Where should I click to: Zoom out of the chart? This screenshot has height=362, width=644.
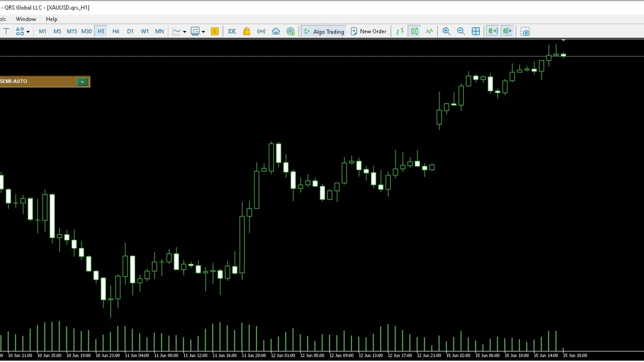461,31
